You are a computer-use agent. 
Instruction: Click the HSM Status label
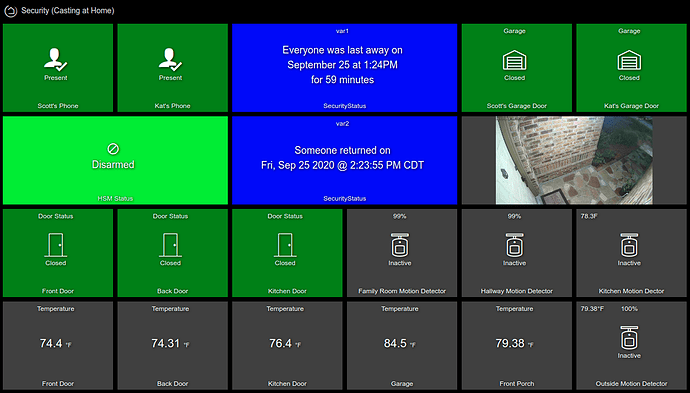pos(115,198)
